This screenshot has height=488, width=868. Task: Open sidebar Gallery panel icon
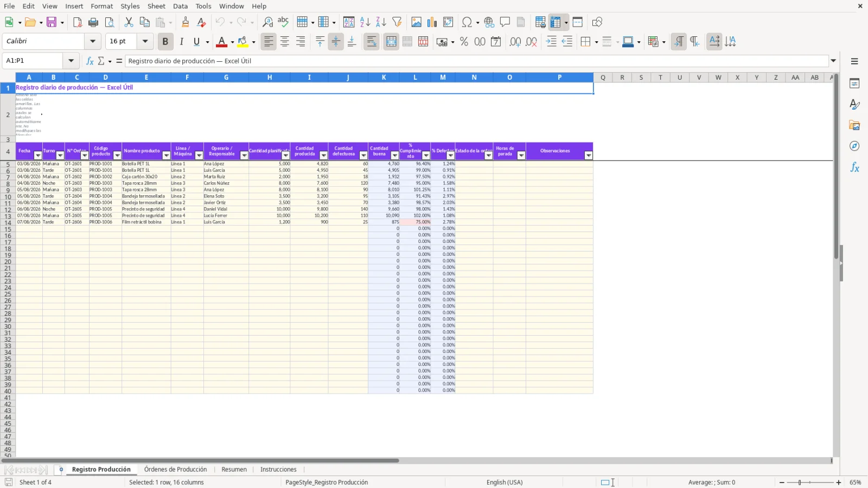point(854,125)
